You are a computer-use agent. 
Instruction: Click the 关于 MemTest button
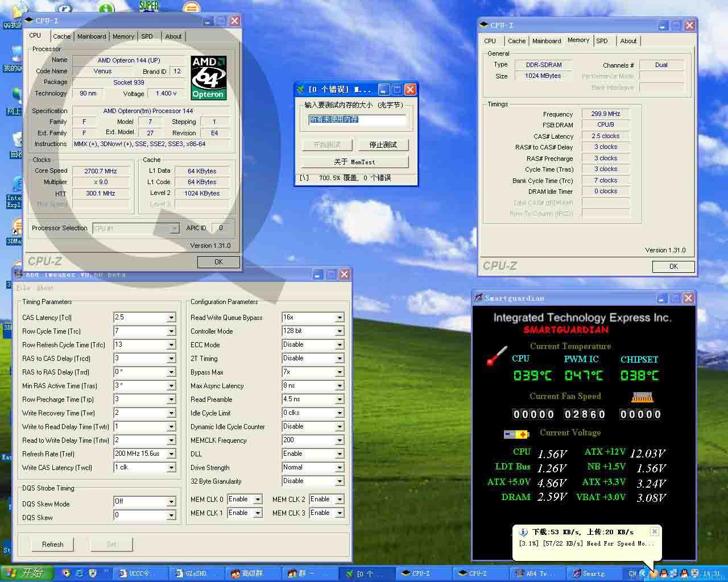[354, 162]
